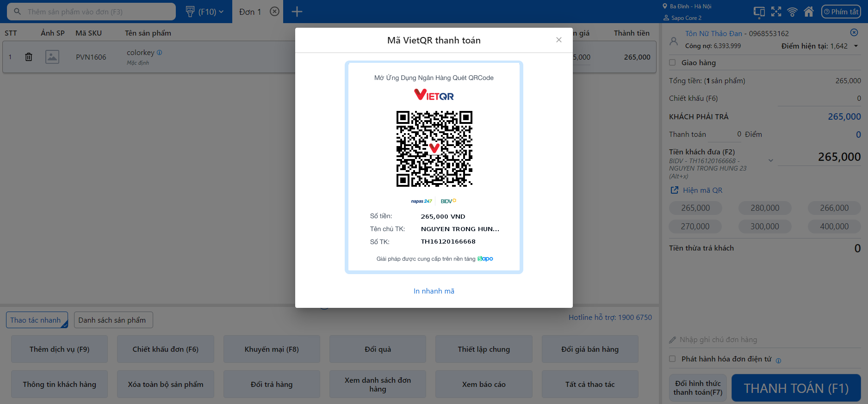868x404 pixels.
Task: Click Đổi giá bán hàng button
Action: point(590,349)
